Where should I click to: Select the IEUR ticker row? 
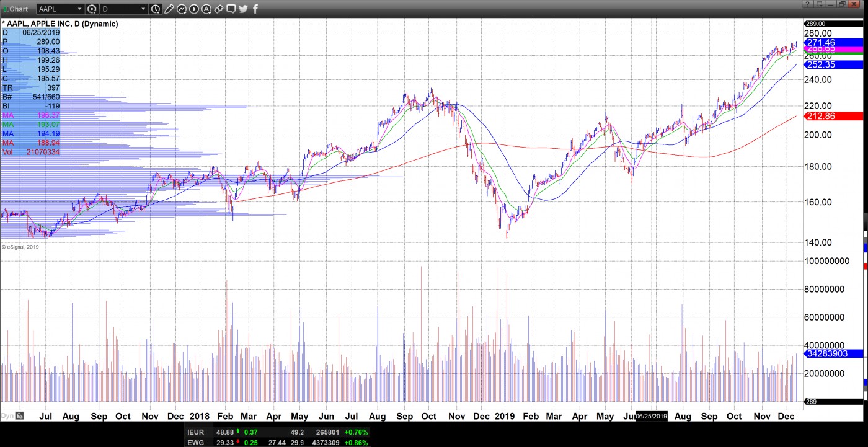[278, 432]
